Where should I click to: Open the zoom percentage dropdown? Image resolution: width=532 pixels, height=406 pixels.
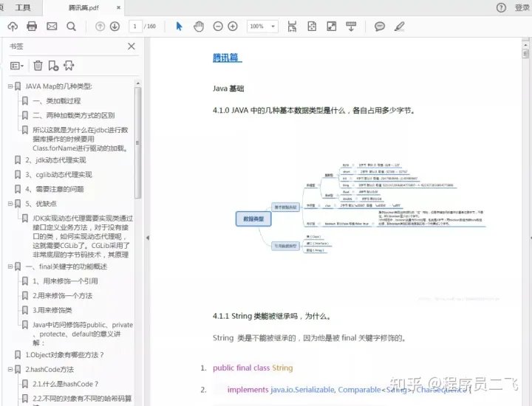(x=273, y=27)
